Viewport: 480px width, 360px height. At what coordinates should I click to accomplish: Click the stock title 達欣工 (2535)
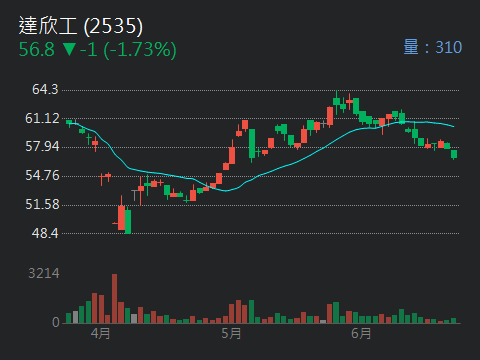pos(81,26)
